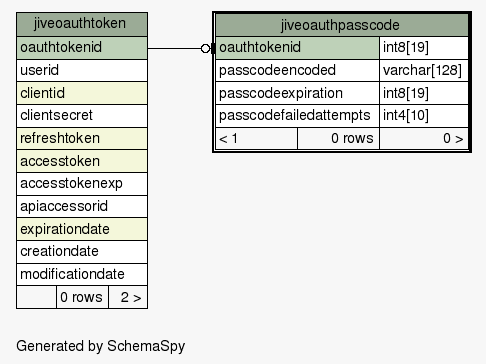Select the expirationdate column row
The image size is (486, 364).
[82, 229]
